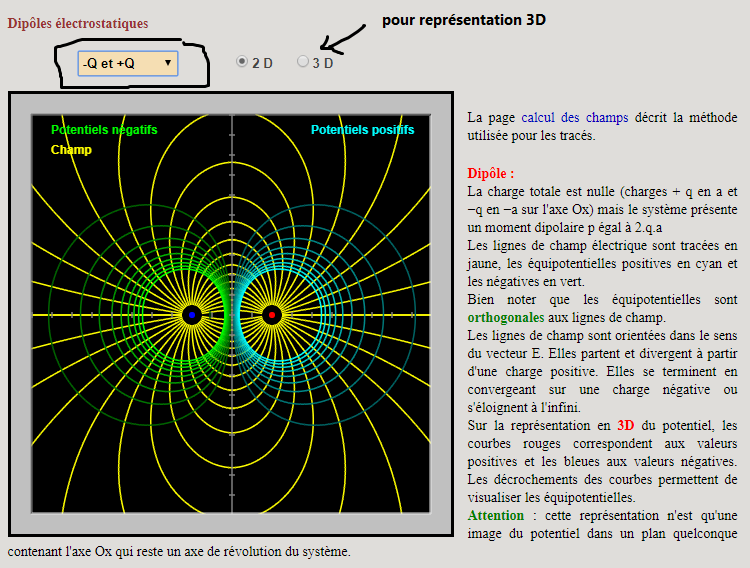
Task: Click the 'Potentiels négatifs' green legend label
Action: point(104,130)
